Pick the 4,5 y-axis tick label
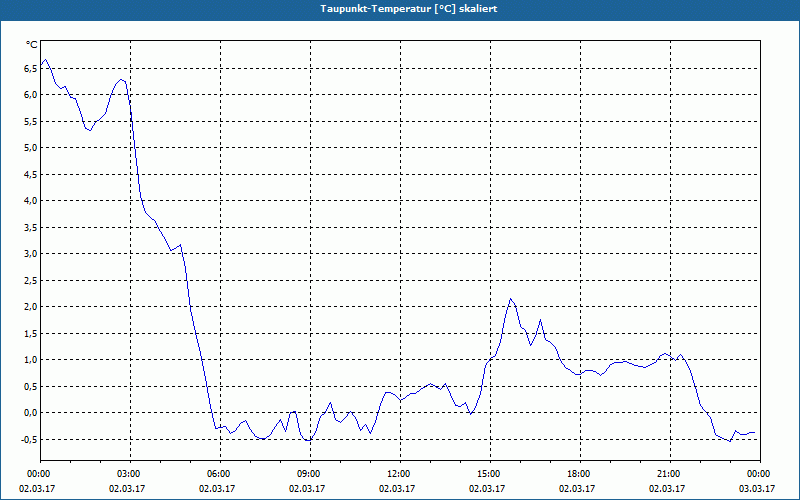Image resolution: width=800 pixels, height=500 pixels. coord(30,174)
